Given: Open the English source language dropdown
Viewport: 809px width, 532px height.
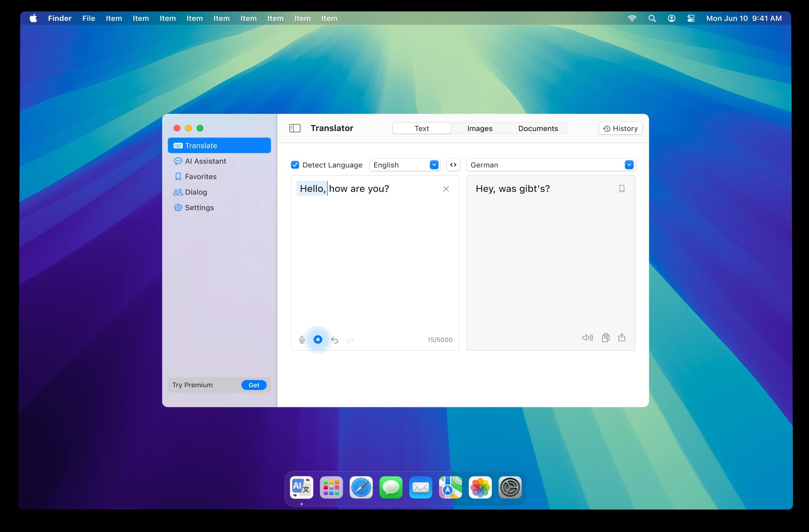Looking at the screenshot, I should pyautogui.click(x=404, y=165).
